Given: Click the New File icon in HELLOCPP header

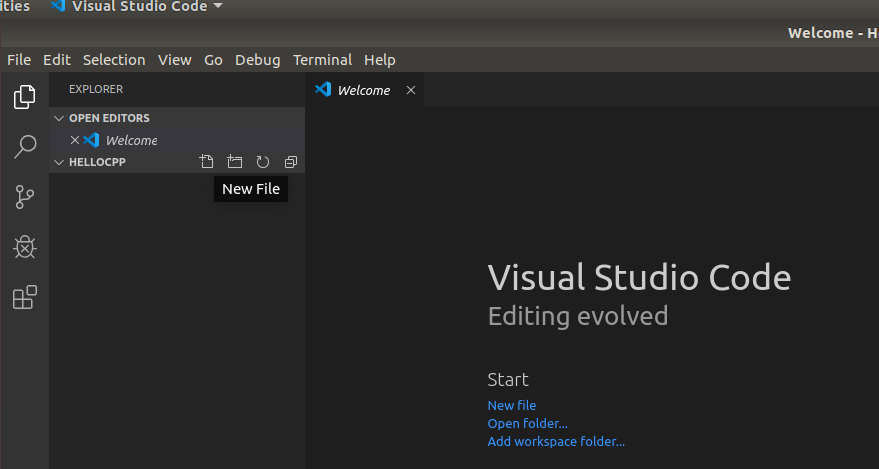Looking at the screenshot, I should pos(206,162).
